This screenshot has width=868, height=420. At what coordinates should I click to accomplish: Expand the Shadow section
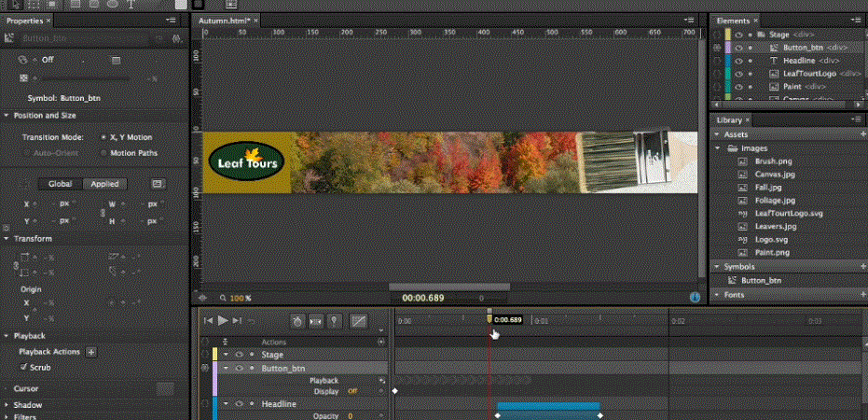click(x=7, y=405)
